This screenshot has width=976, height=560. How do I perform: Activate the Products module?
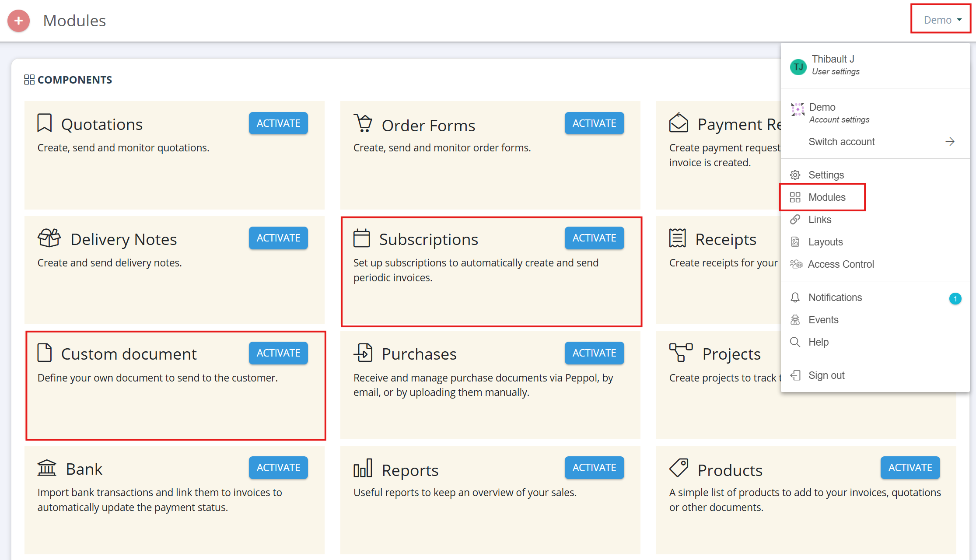coord(910,468)
